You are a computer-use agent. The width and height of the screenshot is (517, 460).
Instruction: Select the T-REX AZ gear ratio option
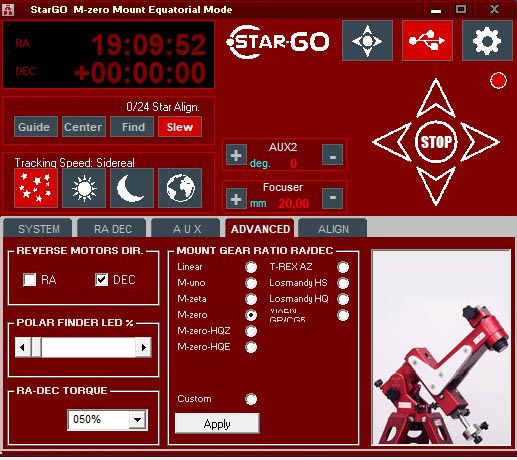click(343, 267)
